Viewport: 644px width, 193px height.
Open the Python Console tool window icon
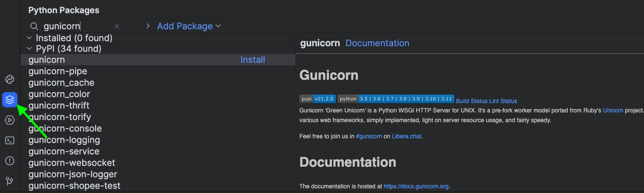[x=10, y=79]
